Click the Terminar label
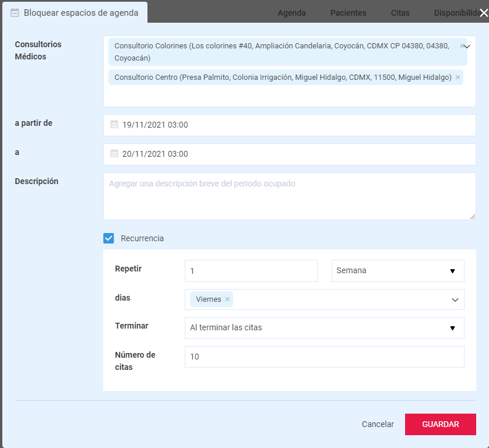The height and width of the screenshot is (448, 489). click(132, 326)
